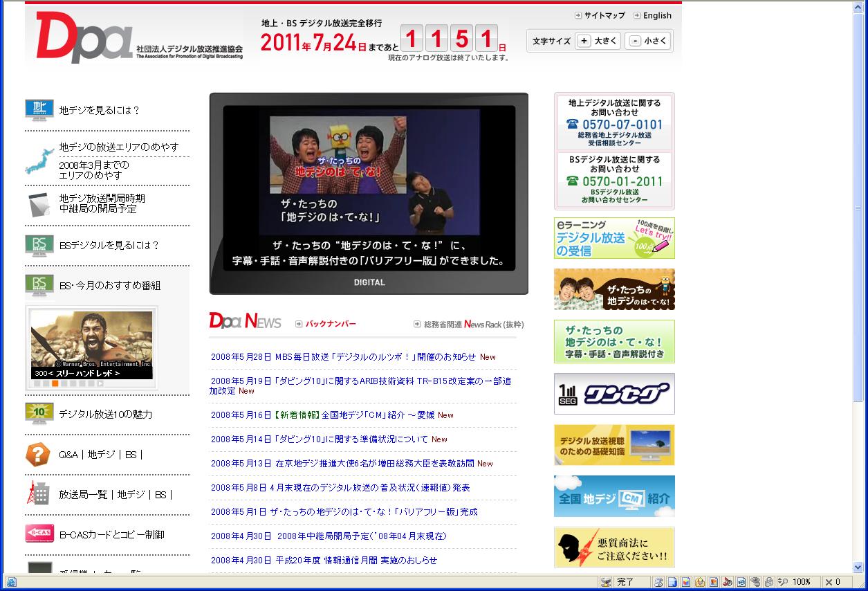868x591 pixels.
Task: Open the サイトマップ sitemap link
Action: click(x=600, y=15)
